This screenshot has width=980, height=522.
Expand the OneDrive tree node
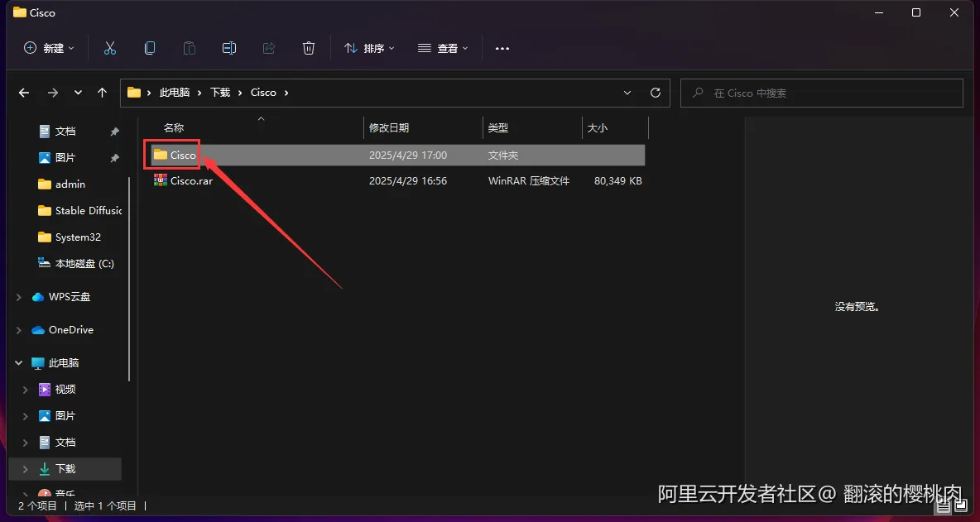pyautogui.click(x=19, y=330)
